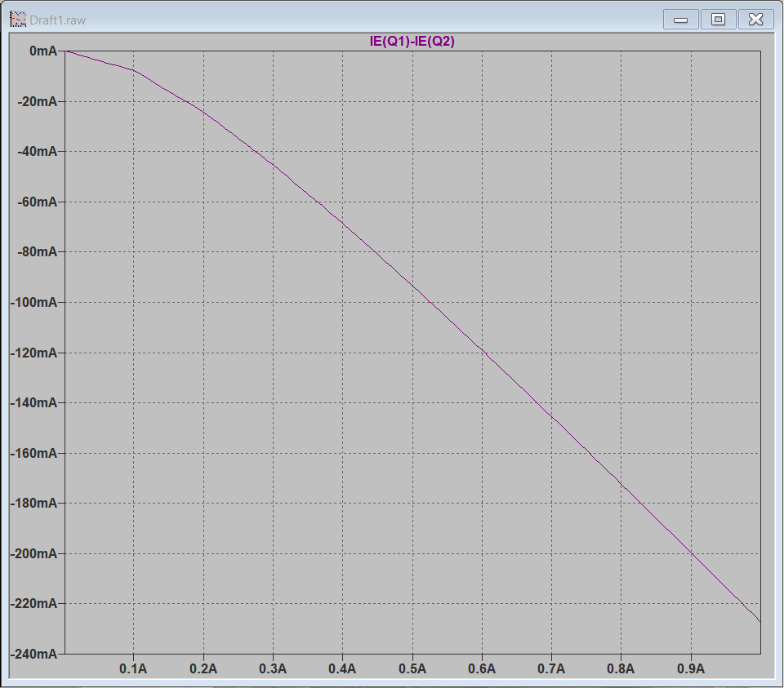This screenshot has height=688, width=784.
Task: Click the 0.6A horizontal axis label
Action: click(x=482, y=668)
